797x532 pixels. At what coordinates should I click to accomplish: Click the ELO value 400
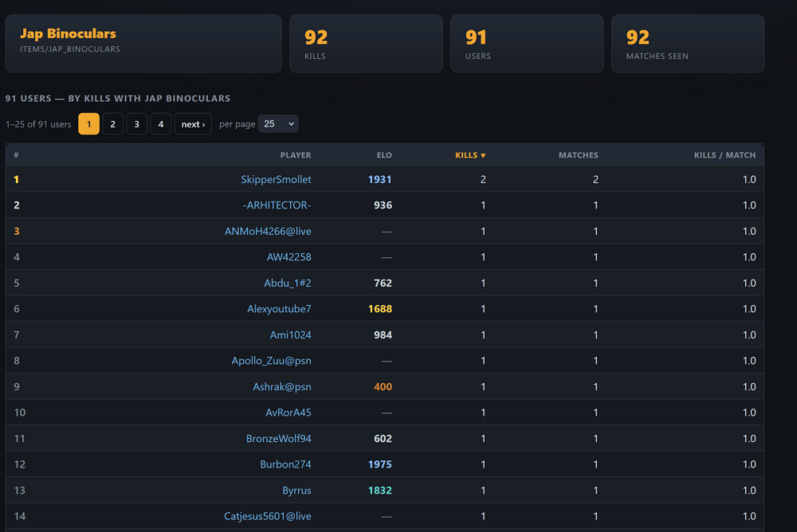pos(383,387)
